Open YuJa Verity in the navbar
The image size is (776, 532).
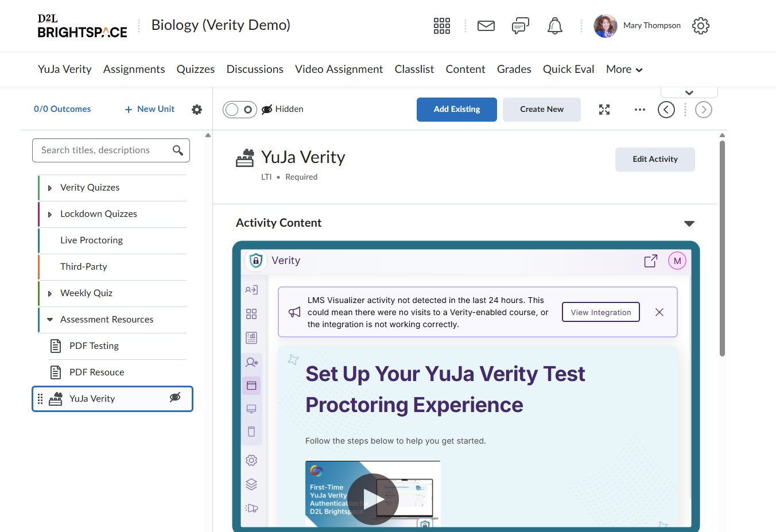[x=65, y=69]
